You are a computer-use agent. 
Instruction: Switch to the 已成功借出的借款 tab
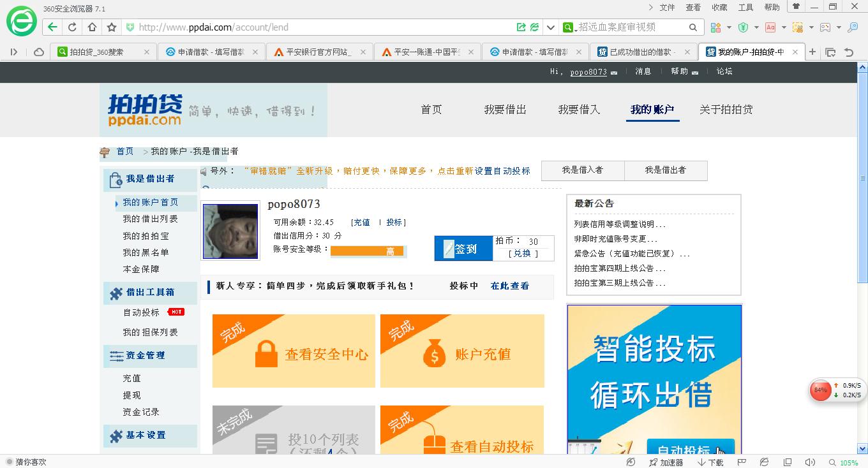[x=644, y=52]
